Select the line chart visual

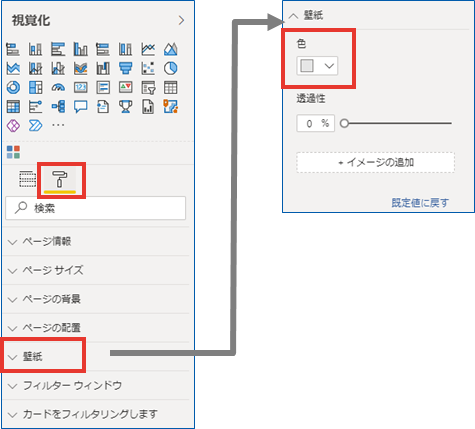[148, 49]
